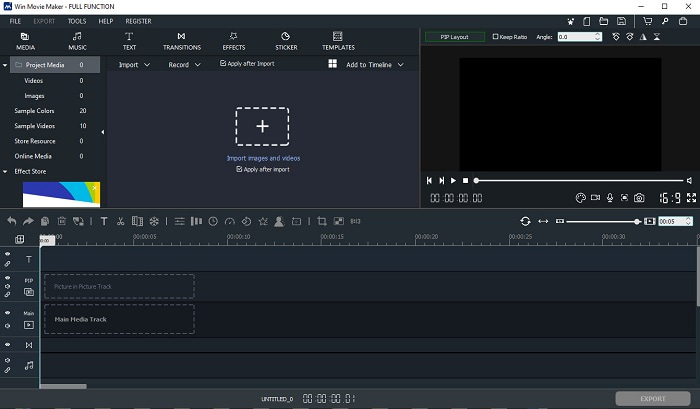Click the color palette icon under the preview

[580, 198]
